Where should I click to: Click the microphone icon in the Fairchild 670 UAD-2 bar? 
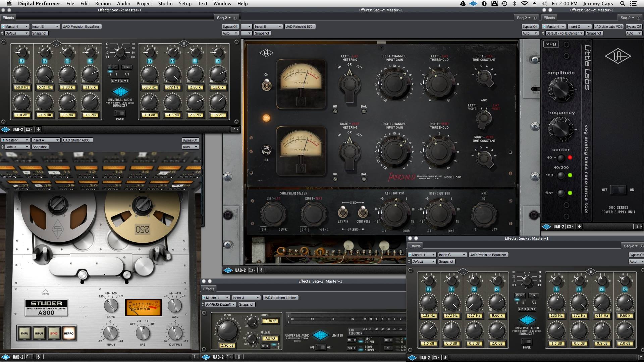pos(261,270)
